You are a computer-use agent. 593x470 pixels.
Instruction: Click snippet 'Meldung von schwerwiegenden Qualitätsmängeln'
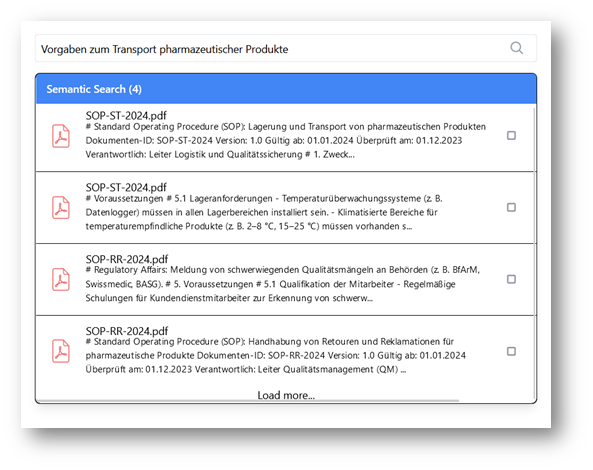pyautogui.click(x=272, y=270)
